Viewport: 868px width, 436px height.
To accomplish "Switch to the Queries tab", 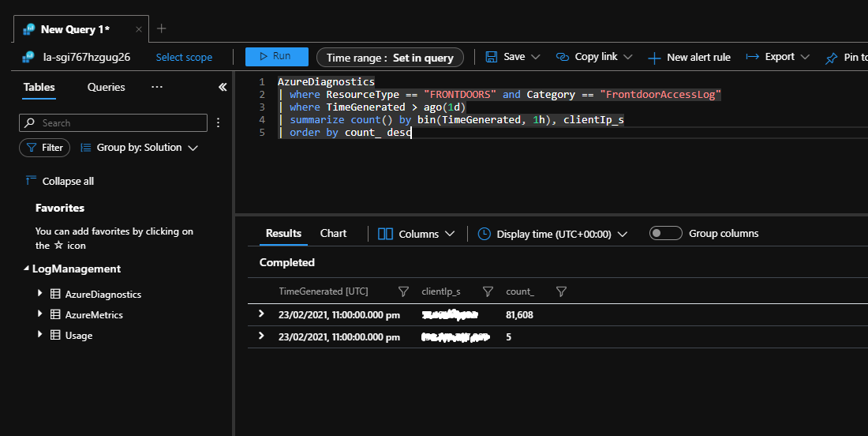I will coord(107,87).
